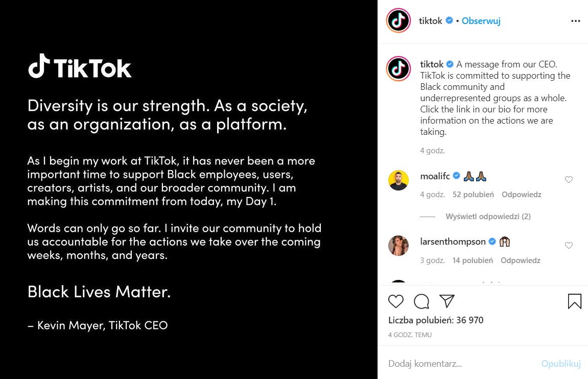
Task: Reply to larsenthompson's comment
Action: point(520,260)
